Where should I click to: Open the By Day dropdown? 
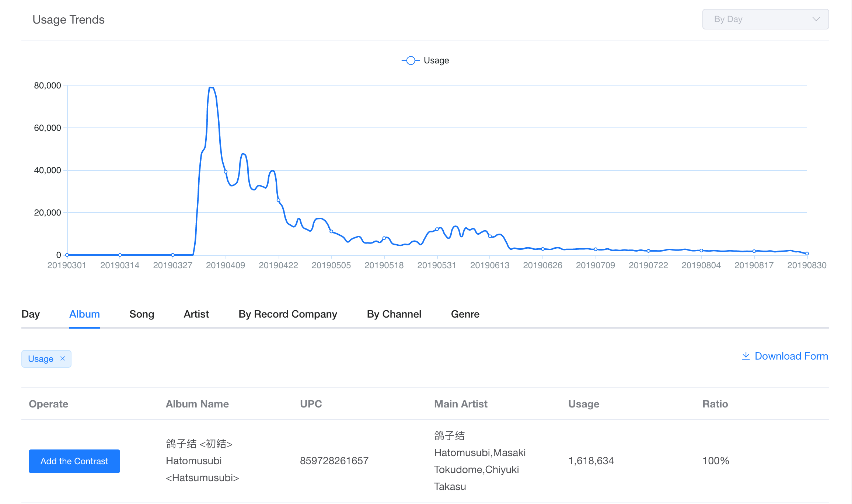(765, 19)
